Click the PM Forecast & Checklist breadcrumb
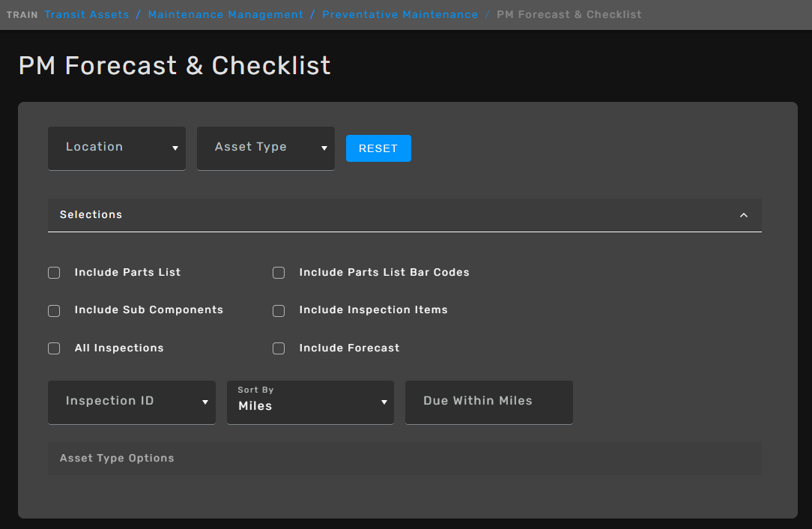 (x=569, y=14)
